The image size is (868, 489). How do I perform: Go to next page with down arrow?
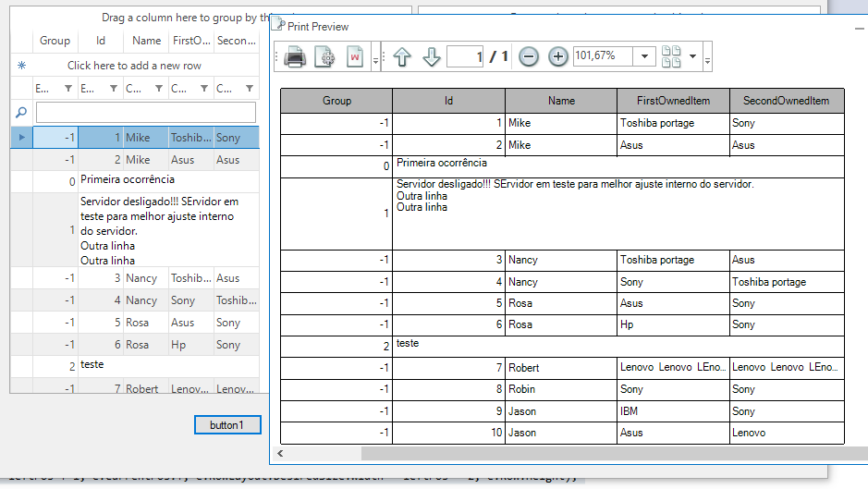432,57
